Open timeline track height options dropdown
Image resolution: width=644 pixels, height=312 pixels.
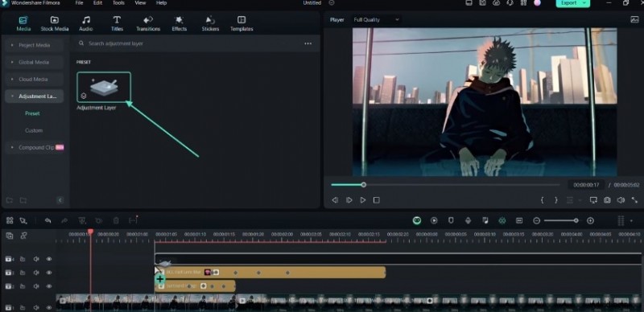[631, 221]
